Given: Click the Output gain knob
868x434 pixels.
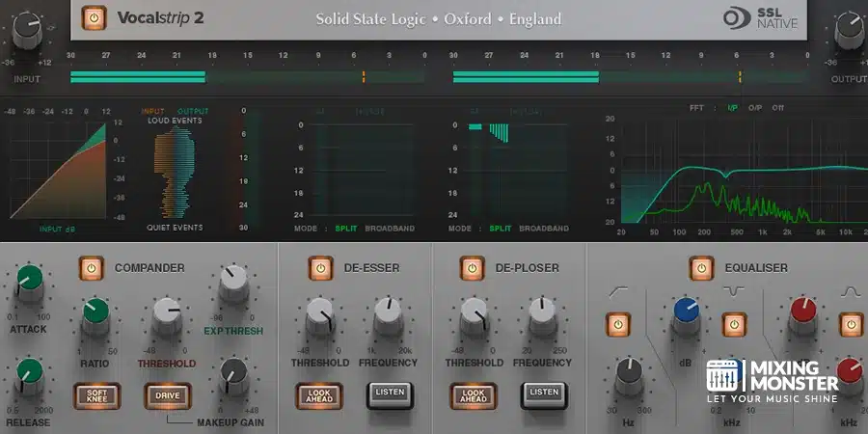Looking at the screenshot, I should 850,31.
